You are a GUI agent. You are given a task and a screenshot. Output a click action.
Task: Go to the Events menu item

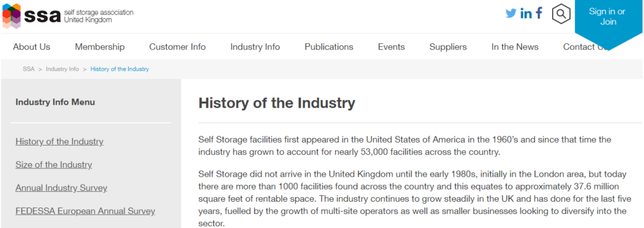(x=392, y=47)
